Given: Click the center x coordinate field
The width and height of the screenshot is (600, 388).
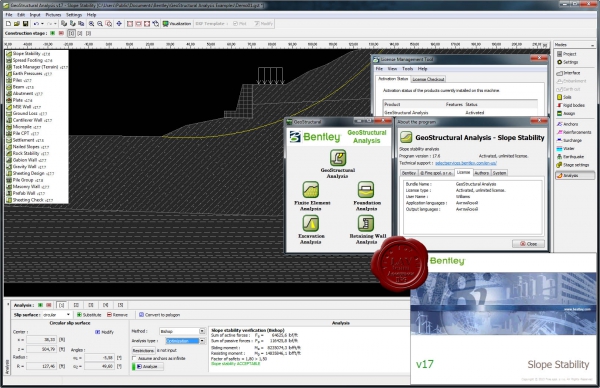Looking at the screenshot, I should coord(42,339).
